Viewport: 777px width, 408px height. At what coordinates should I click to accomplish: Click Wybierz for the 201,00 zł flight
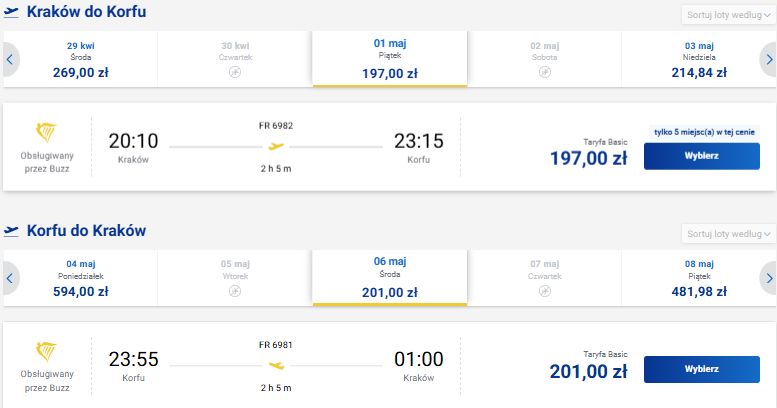pos(702,369)
